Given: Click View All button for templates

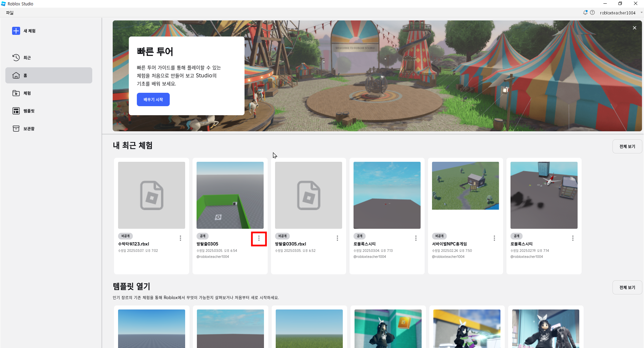Looking at the screenshot, I should tap(627, 287).
